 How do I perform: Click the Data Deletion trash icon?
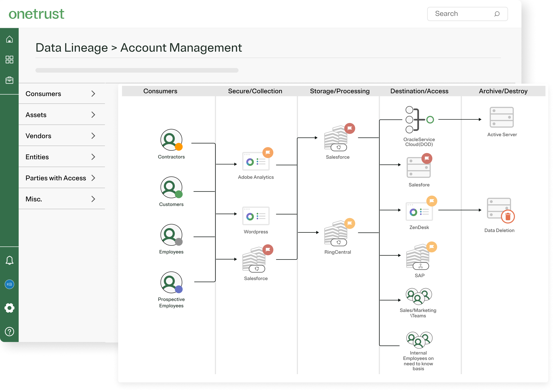507,217
